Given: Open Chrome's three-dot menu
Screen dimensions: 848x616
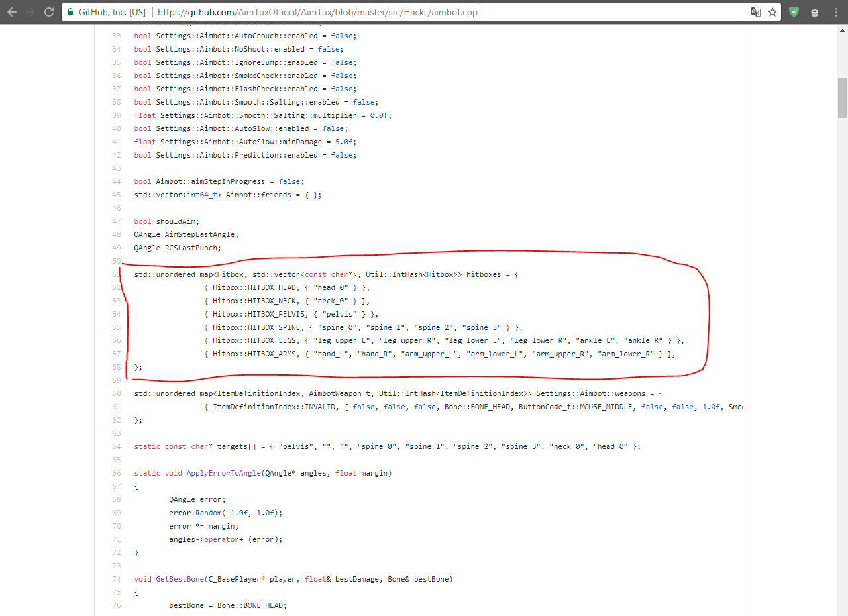Looking at the screenshot, I should pos(836,12).
